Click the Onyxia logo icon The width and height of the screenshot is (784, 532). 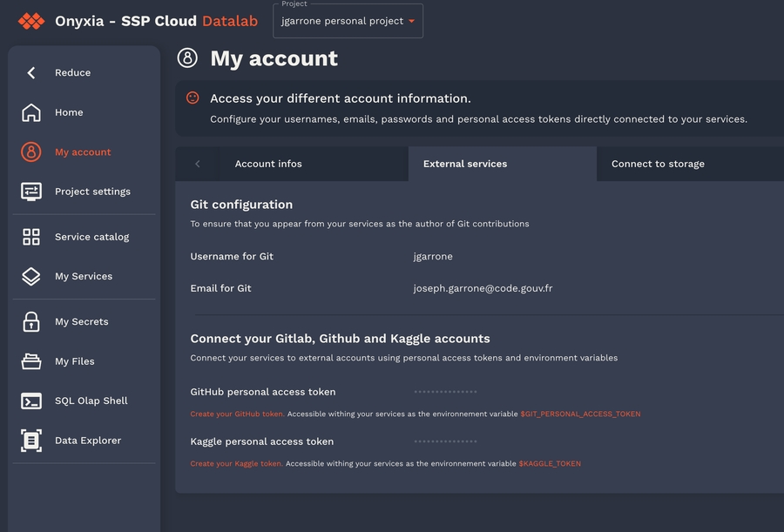31,21
